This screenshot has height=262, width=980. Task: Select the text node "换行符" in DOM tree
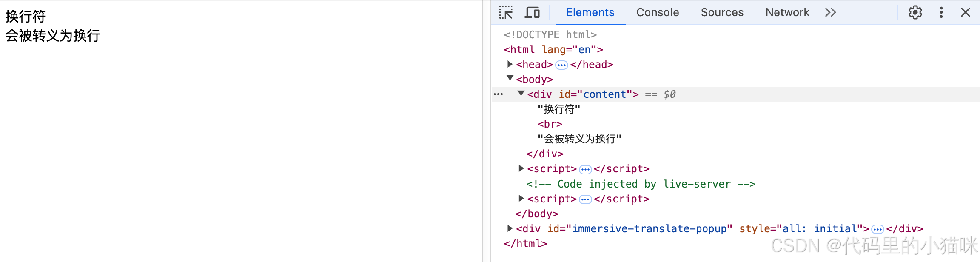(x=559, y=109)
